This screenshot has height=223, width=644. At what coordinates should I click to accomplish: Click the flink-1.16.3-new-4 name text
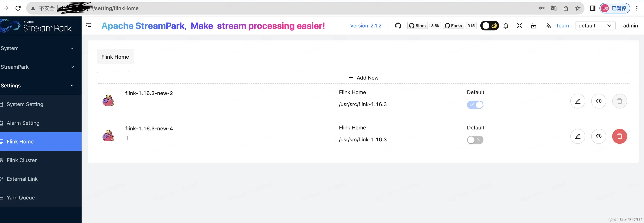point(149,128)
